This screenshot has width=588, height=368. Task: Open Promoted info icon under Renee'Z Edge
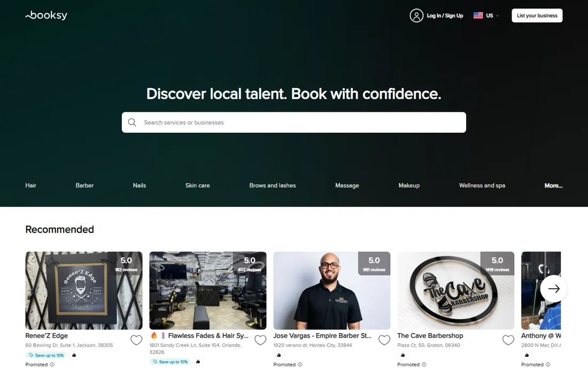[x=52, y=365]
